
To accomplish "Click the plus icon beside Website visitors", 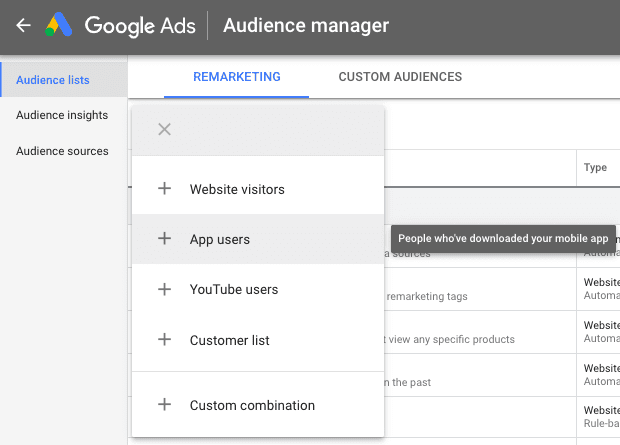I will [165, 189].
